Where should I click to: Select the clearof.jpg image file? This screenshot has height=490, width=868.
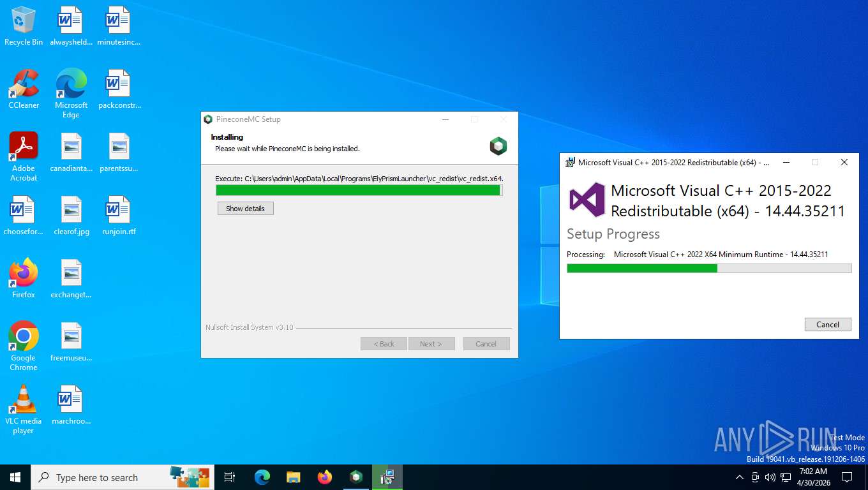click(x=71, y=216)
